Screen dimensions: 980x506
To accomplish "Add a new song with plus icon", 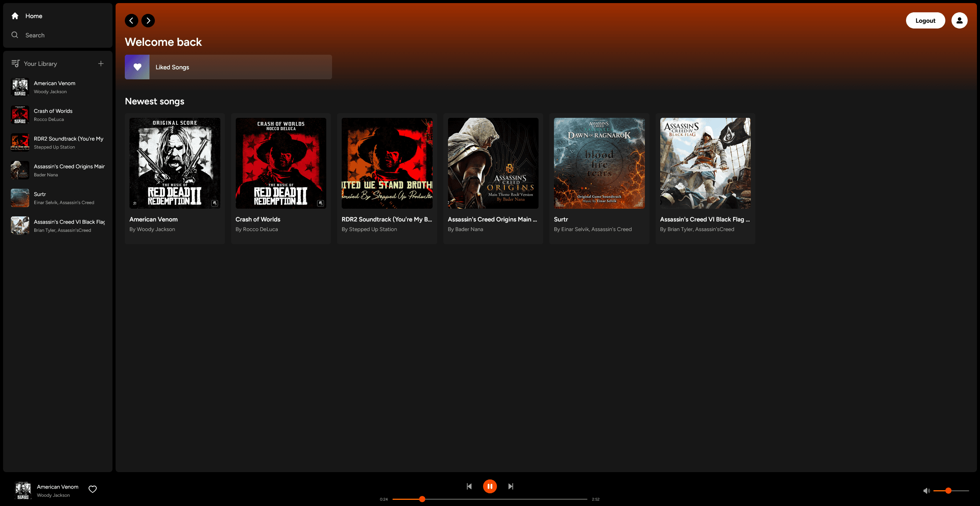I will point(101,64).
